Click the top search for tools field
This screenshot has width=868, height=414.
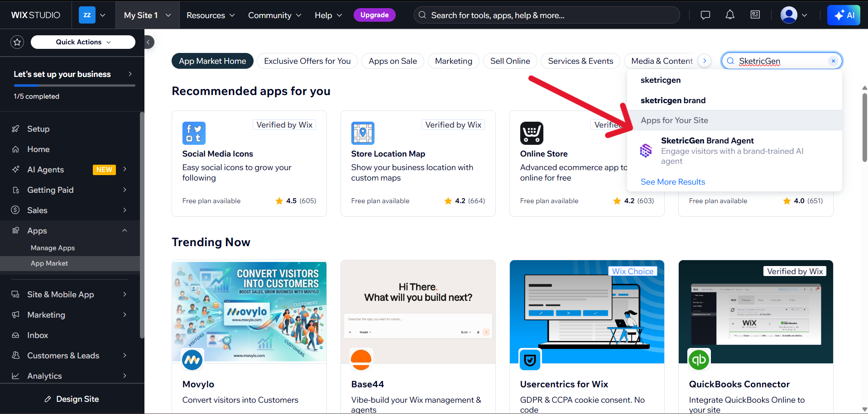pos(547,15)
